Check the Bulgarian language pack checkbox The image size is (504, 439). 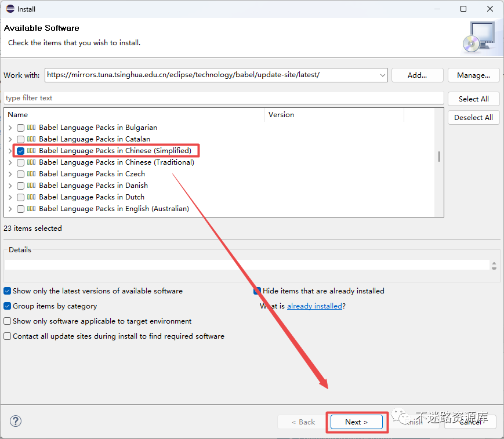20,128
